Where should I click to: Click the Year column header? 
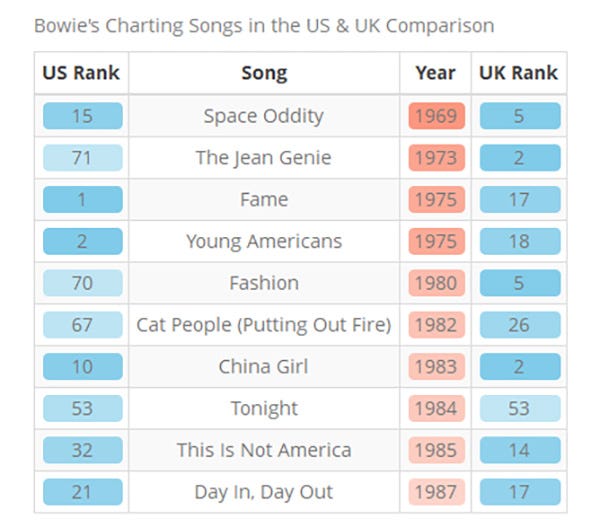point(435,73)
